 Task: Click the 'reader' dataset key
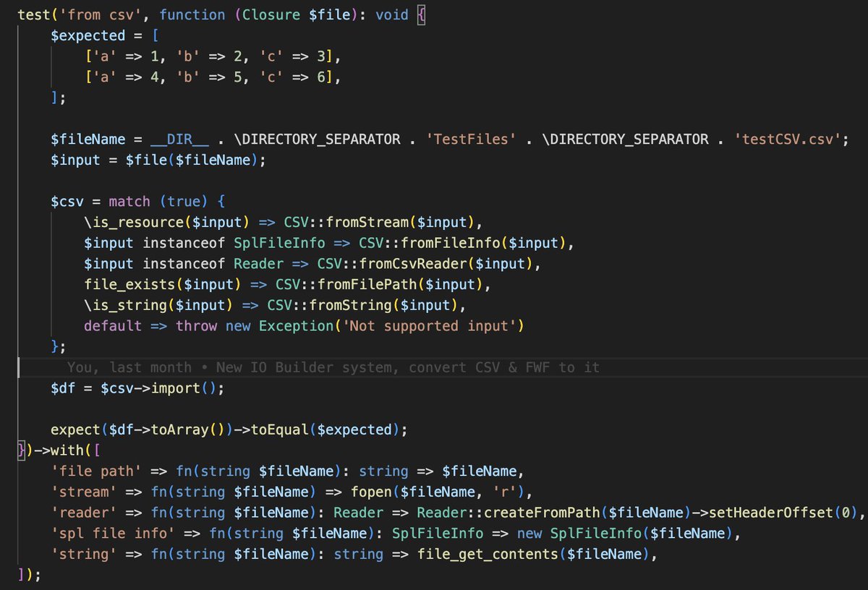tap(84, 513)
